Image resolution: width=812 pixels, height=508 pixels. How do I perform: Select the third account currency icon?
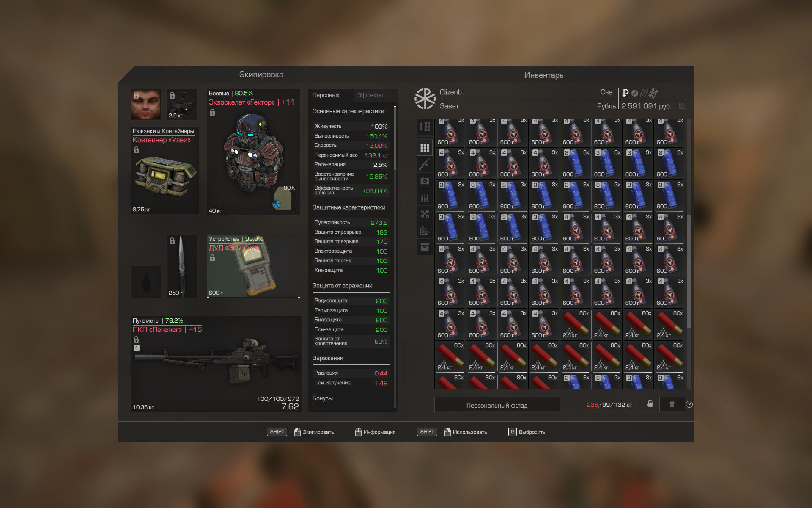644,93
